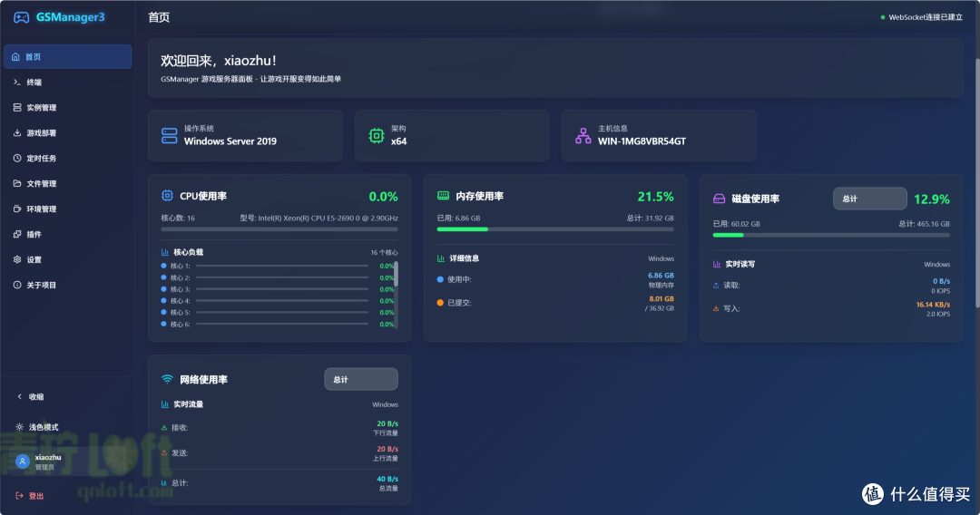This screenshot has width=980, height=515.
Task: Click the logout arrow icon
Action: click(x=19, y=496)
